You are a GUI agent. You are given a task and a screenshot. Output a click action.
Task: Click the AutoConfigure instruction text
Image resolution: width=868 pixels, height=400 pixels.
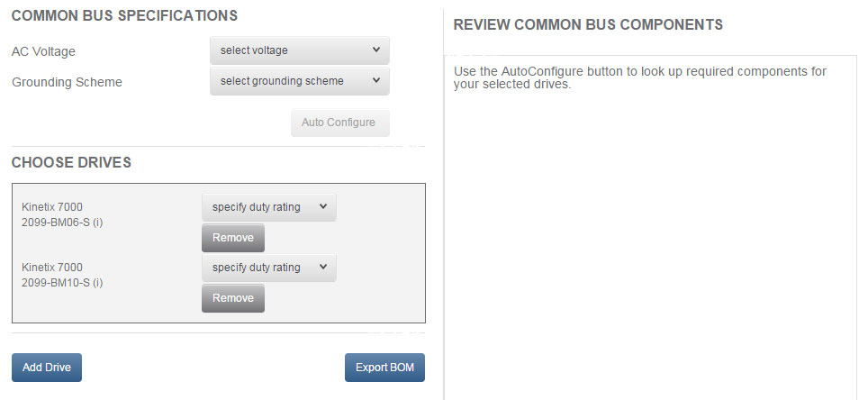[639, 77]
